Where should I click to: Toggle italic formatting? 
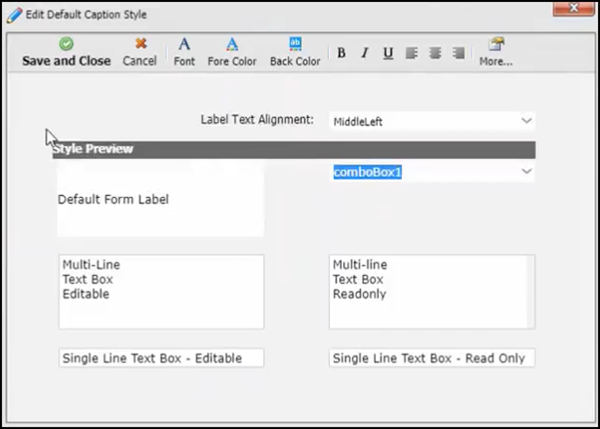click(x=365, y=53)
